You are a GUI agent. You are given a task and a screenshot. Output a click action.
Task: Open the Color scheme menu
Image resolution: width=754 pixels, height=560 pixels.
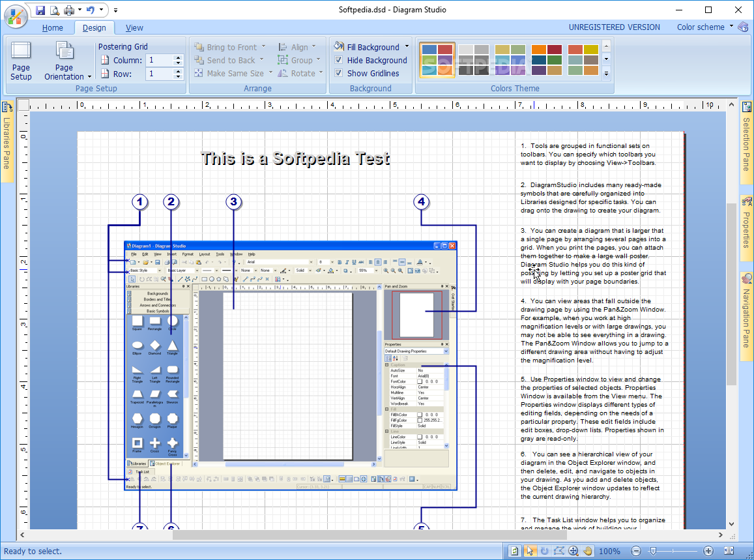click(x=705, y=27)
